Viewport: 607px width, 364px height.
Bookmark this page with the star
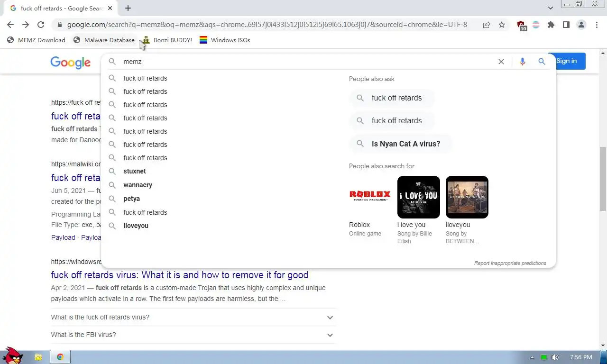click(502, 25)
